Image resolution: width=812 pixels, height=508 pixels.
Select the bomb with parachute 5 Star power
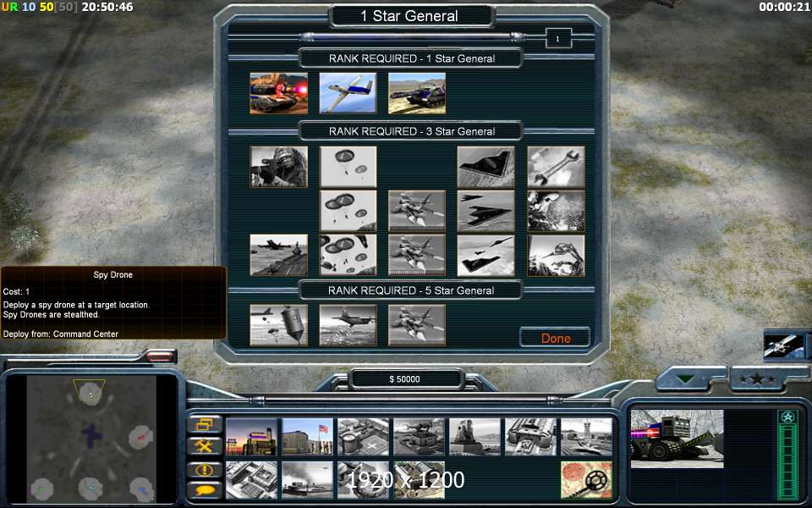(278, 325)
